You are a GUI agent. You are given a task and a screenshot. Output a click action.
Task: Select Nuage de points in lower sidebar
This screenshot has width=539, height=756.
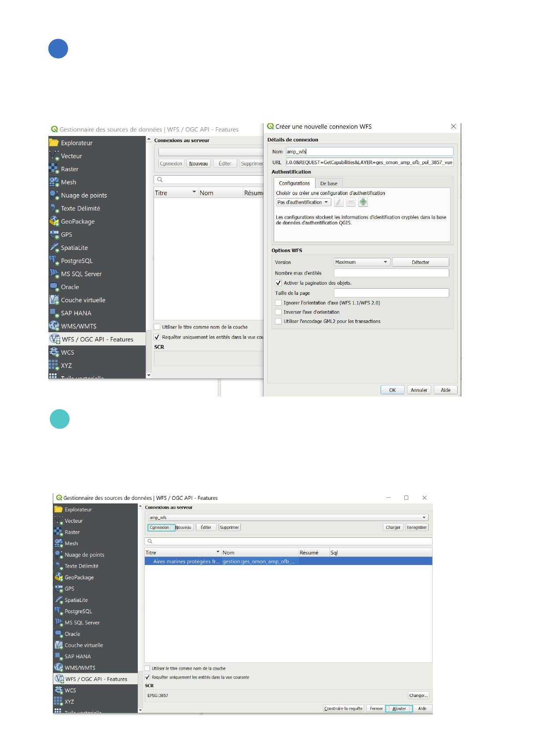pyautogui.click(x=84, y=555)
